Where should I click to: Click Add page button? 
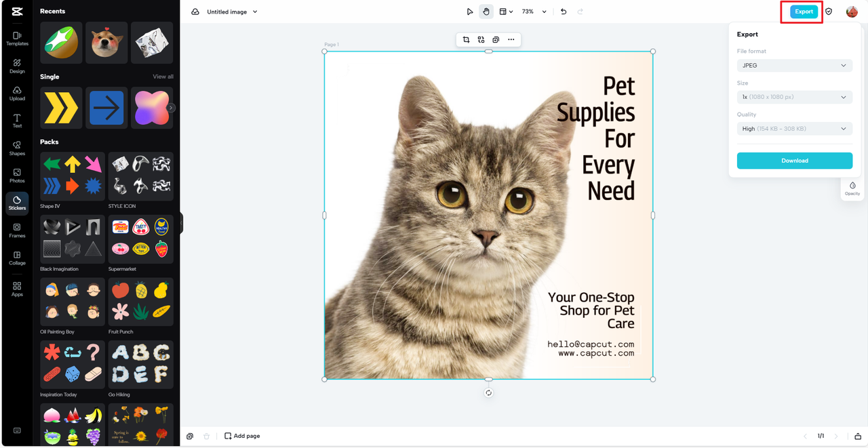pyautogui.click(x=242, y=436)
